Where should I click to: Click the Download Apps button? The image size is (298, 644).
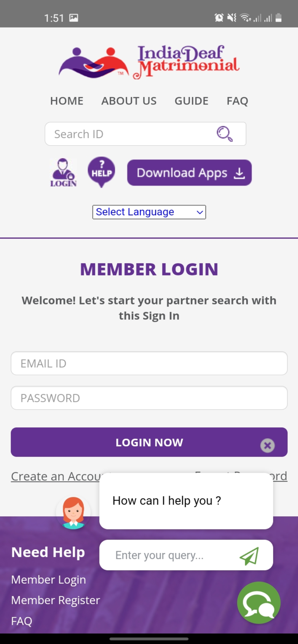click(189, 173)
